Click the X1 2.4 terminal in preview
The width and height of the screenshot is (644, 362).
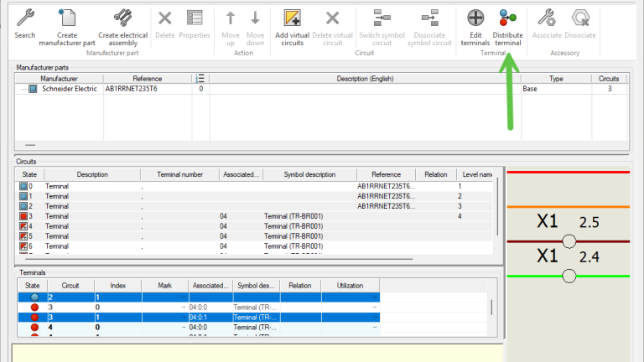click(569, 276)
